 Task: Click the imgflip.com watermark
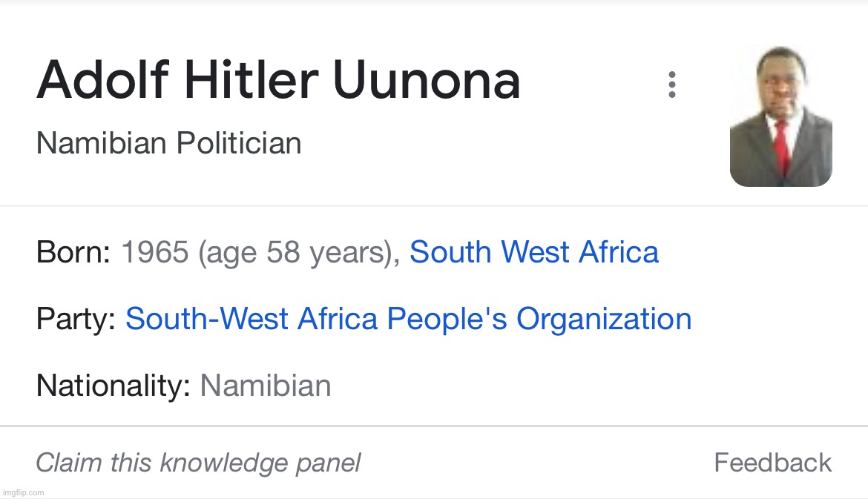(x=24, y=492)
